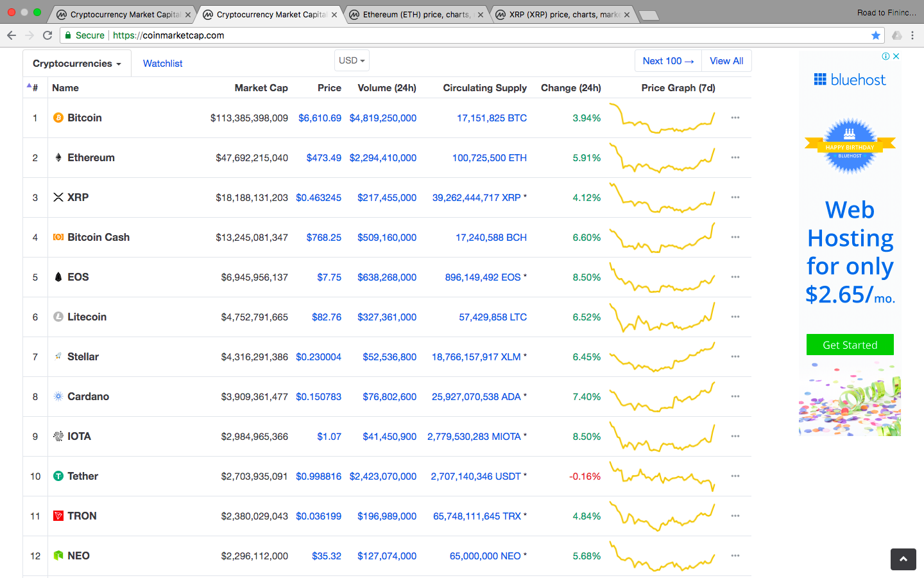
Task: Open the Bitcoin Cash name link
Action: [99, 237]
